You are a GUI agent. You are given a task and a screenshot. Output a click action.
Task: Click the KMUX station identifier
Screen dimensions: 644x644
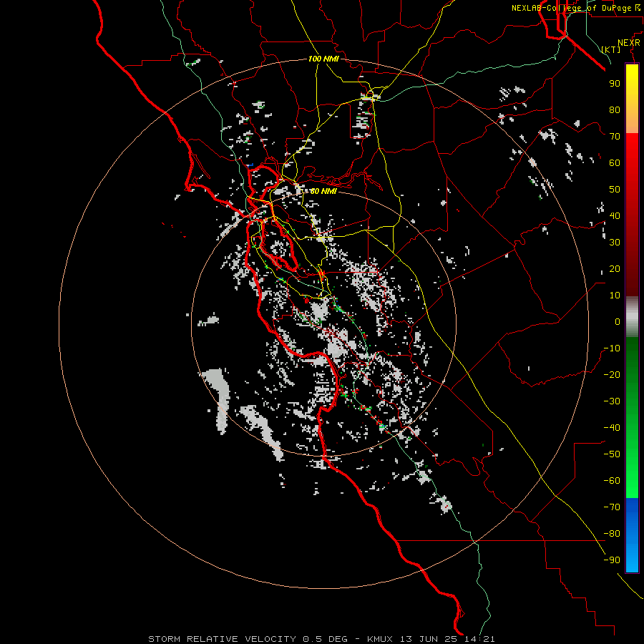[380, 639]
